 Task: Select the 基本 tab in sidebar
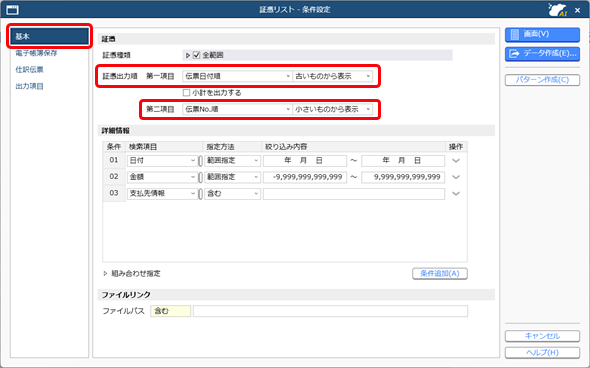pos(49,36)
